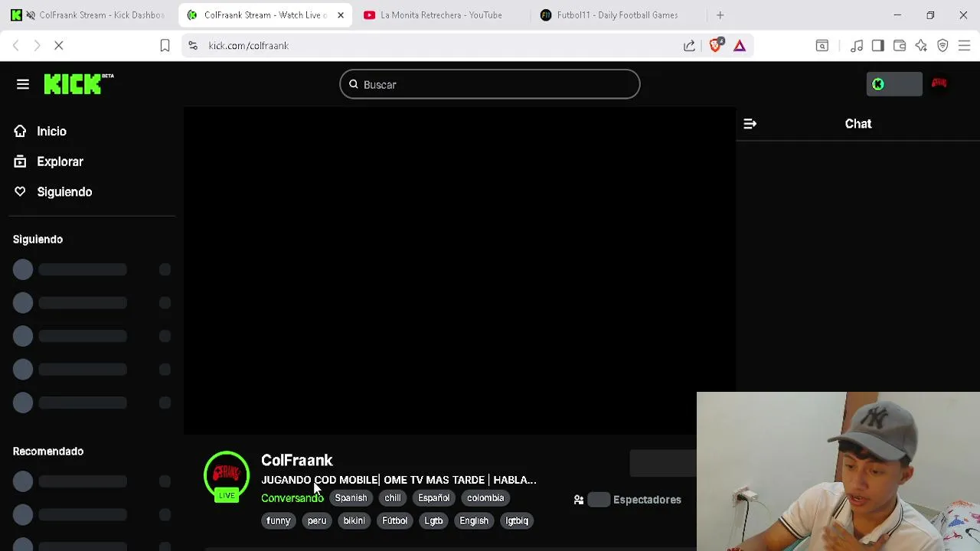Image resolution: width=980 pixels, height=551 pixels.
Task: Close the ColFraank Stream Watch Live tab
Action: pos(341,15)
